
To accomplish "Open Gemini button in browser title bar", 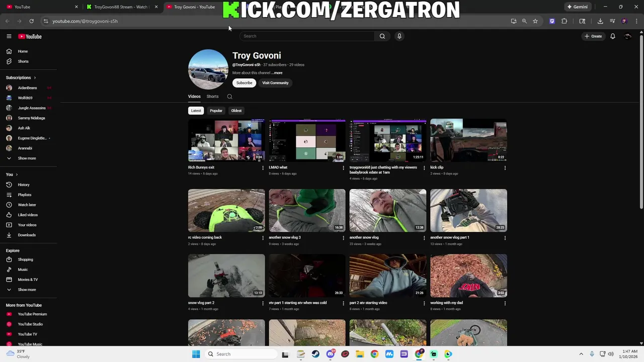I will 577,7.
